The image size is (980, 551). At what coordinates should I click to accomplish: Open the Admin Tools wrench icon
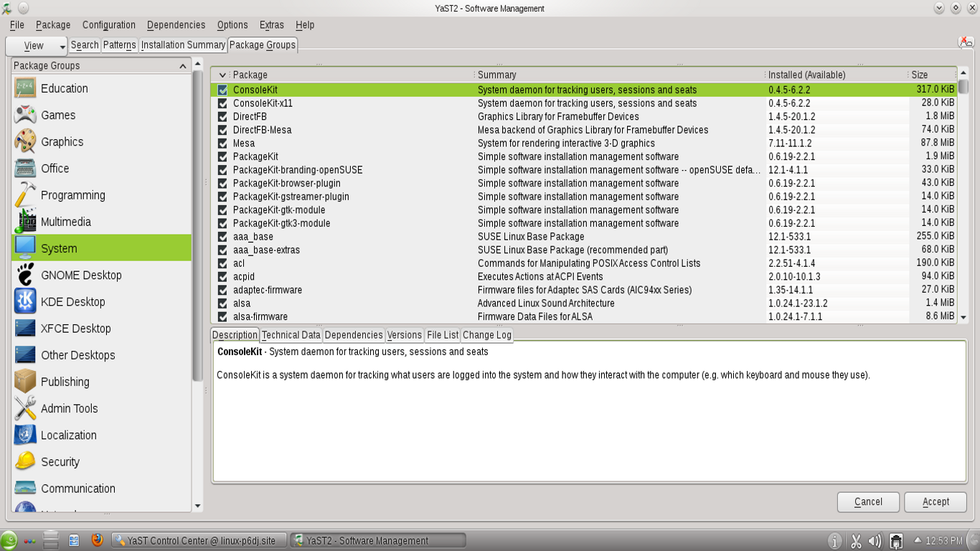[x=25, y=408]
